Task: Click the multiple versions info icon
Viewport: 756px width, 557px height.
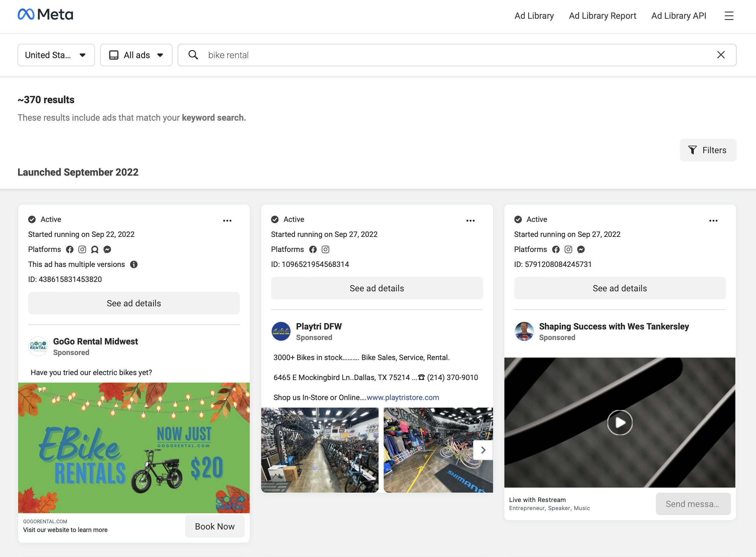Action: coord(134,264)
